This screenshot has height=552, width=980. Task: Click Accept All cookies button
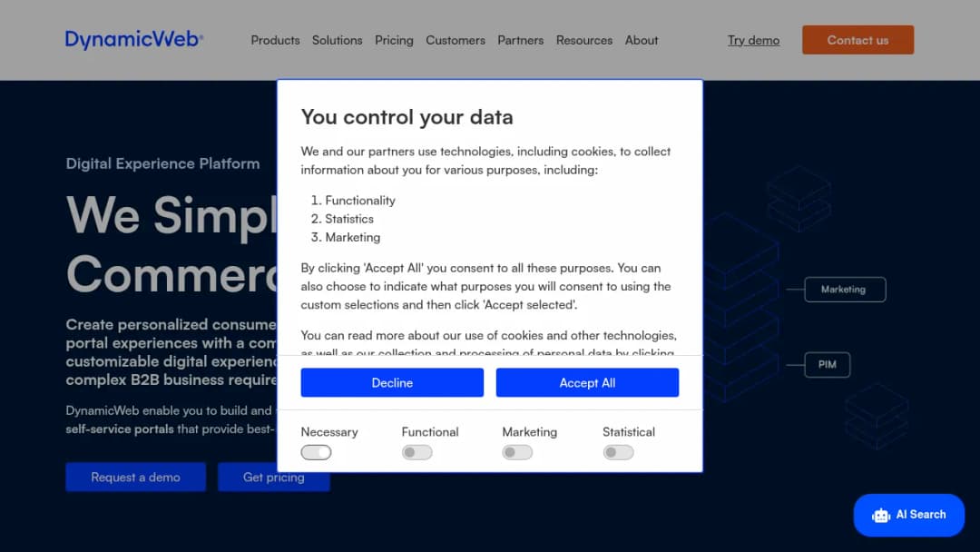[x=587, y=382]
